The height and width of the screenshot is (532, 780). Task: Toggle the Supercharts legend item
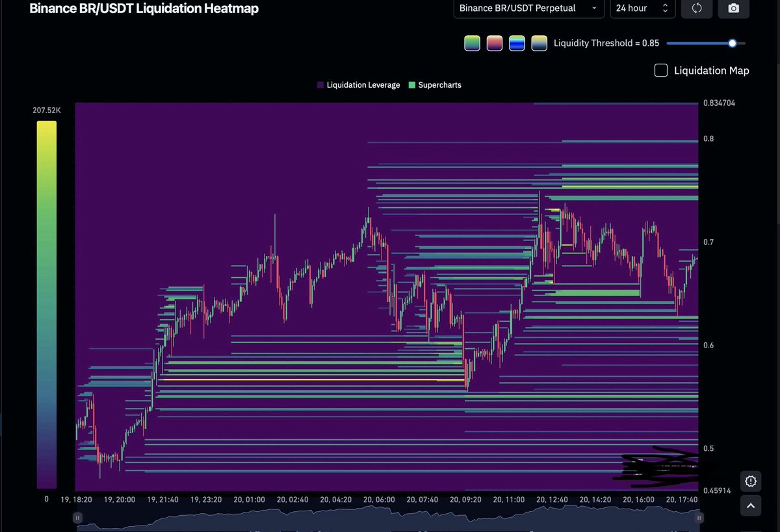[x=435, y=85]
